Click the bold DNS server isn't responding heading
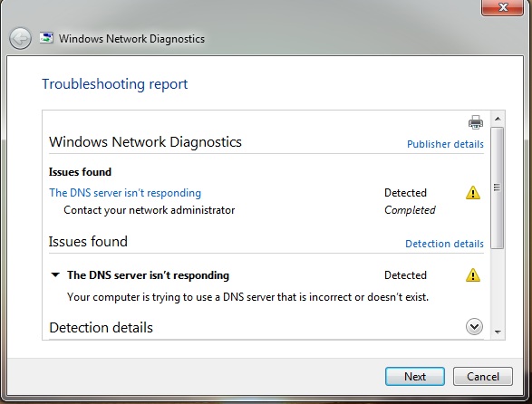 [x=148, y=275]
